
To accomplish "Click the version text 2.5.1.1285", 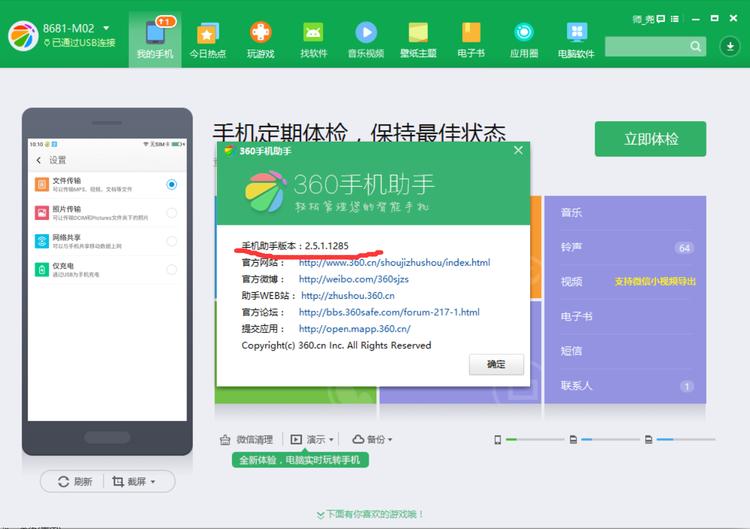I will (x=327, y=246).
